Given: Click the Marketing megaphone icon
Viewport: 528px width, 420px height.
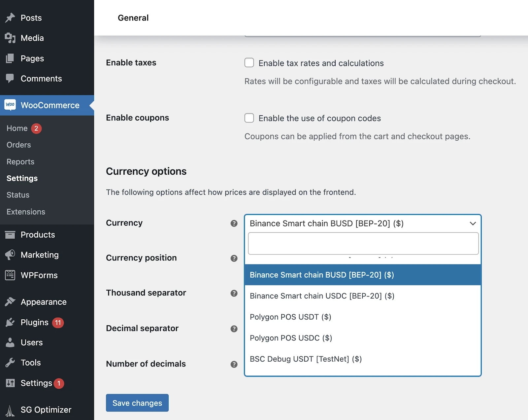Looking at the screenshot, I should [10, 255].
